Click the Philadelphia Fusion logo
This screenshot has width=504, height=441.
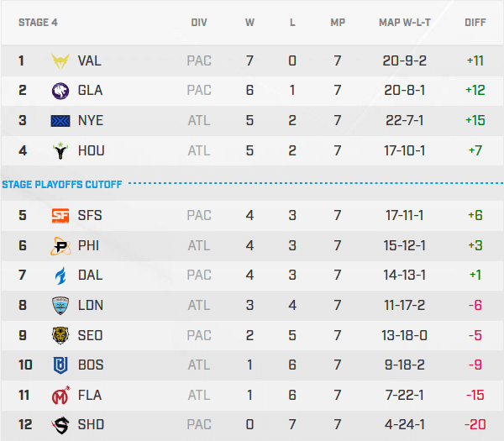61,246
